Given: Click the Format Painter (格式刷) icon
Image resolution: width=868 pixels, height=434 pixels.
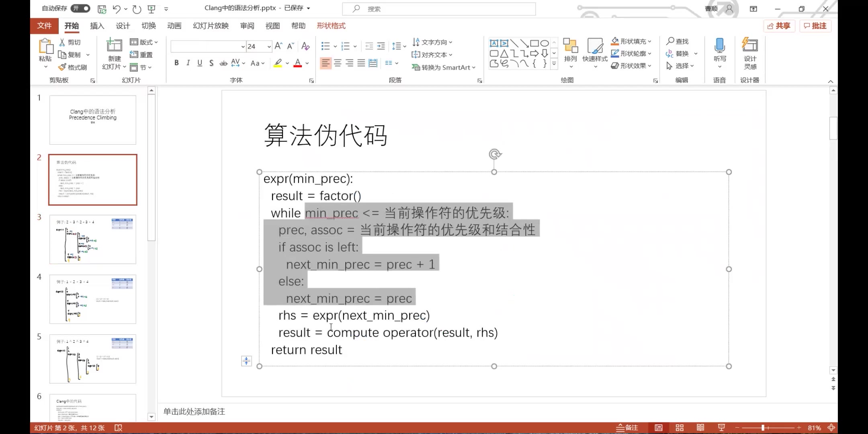Looking at the screenshot, I should [62, 67].
